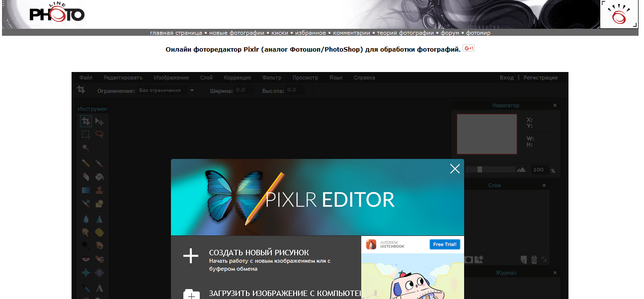The width and height of the screenshot is (644, 299).
Task: Click the layer styles icon in Слои panel
Action: (479, 259)
